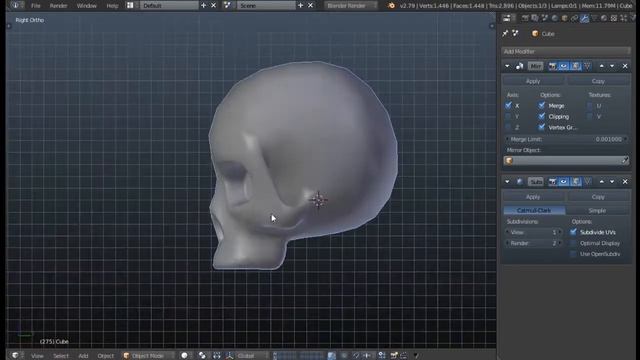Open the Global transform orientation dropdown
The width and height of the screenshot is (640, 360).
251,356
